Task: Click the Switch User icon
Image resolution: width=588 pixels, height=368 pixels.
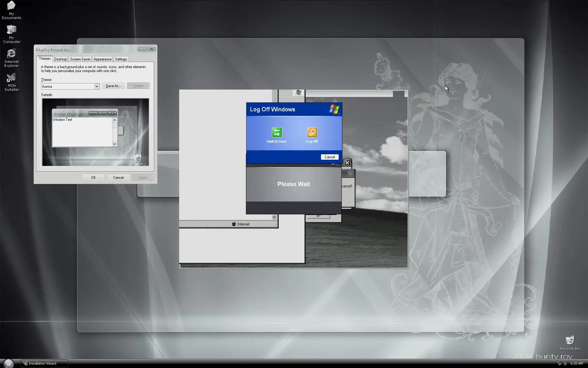Action: 277,132
